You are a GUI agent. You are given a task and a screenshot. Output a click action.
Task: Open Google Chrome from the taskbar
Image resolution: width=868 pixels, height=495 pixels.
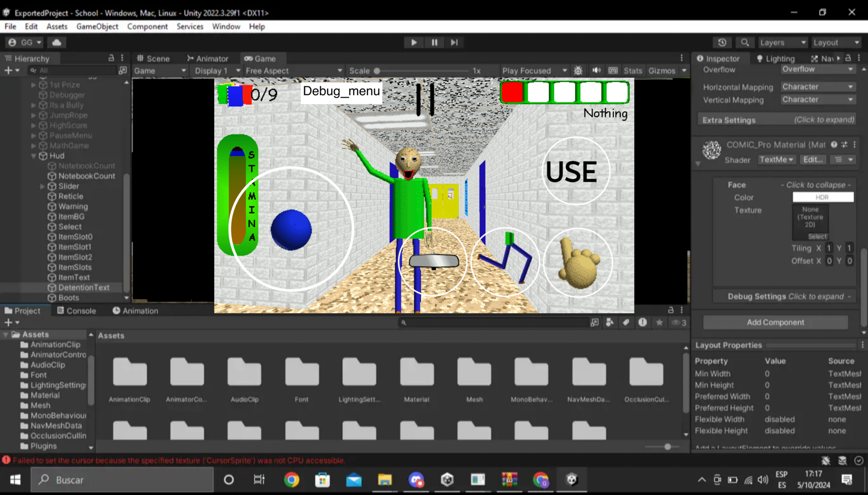pyautogui.click(x=292, y=480)
